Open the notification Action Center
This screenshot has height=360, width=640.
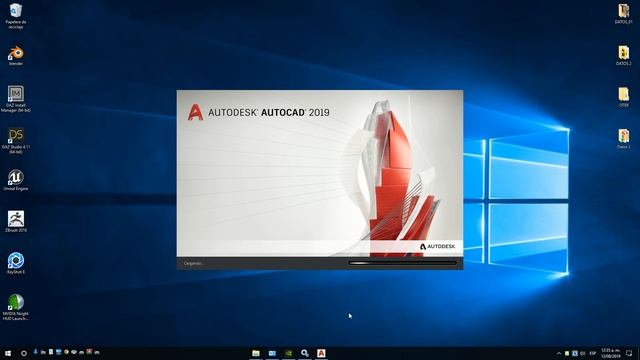coord(629,353)
